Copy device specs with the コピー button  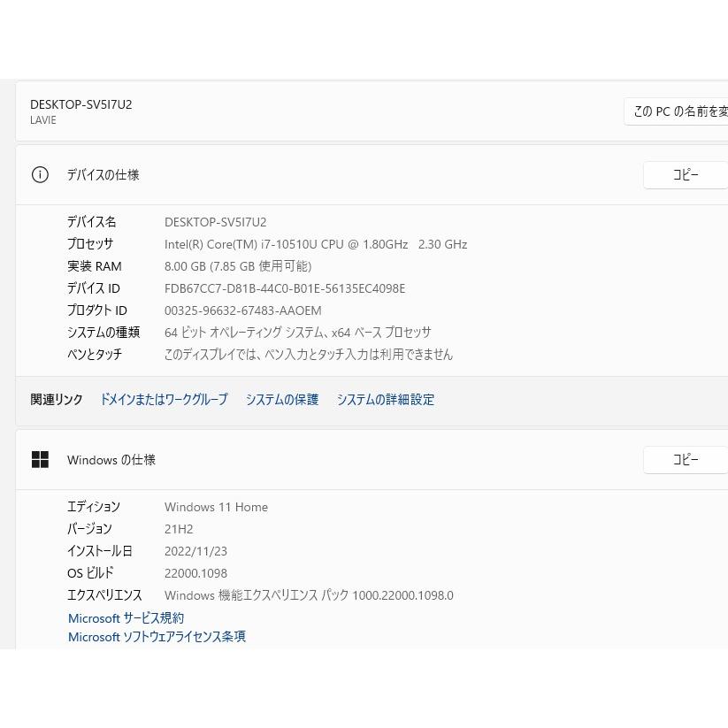point(685,175)
